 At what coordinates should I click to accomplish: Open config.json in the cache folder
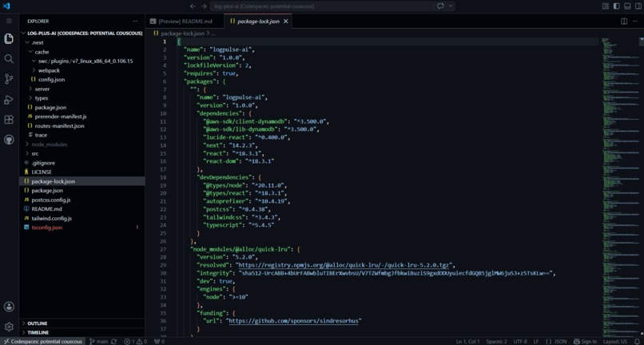(81, 80)
